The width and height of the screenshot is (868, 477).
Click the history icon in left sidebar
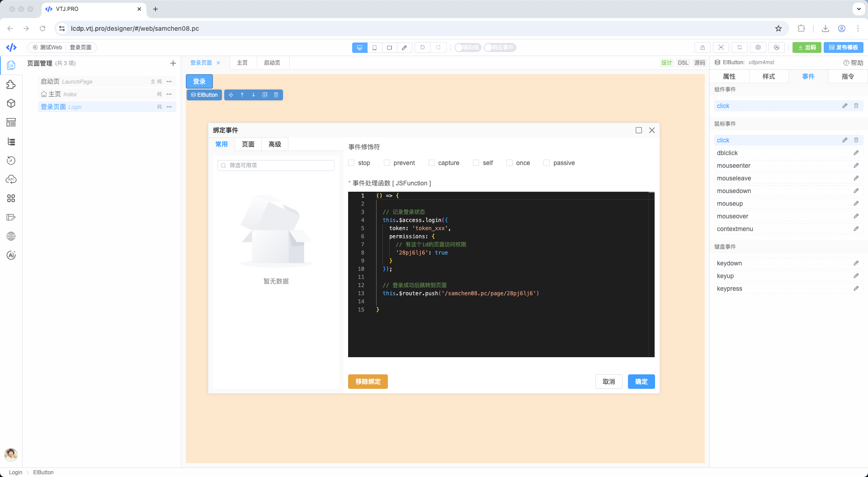[11, 161]
